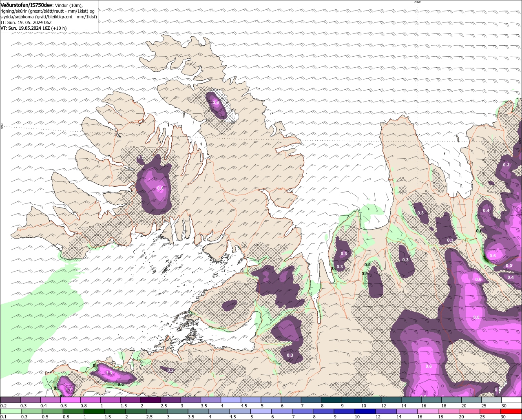Pick the light green 0.3 swatch, lower legend row
522x420 pixels.
coord(32,411)
